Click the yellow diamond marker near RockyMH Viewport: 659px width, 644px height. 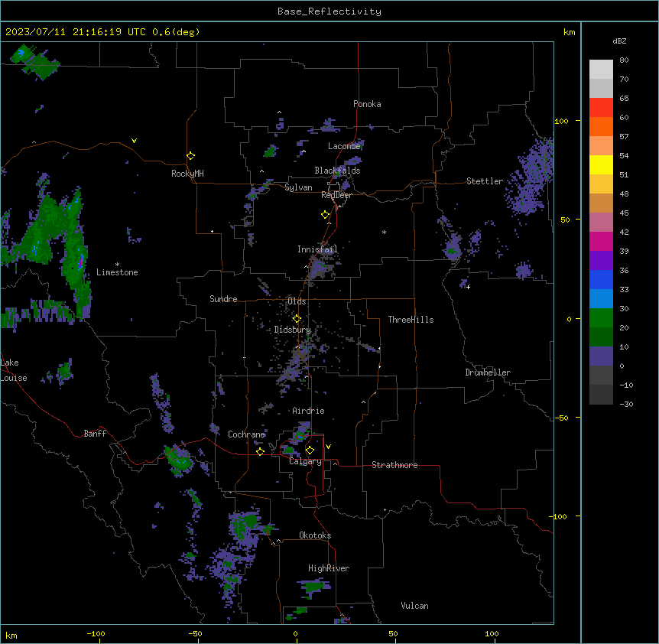(x=190, y=156)
